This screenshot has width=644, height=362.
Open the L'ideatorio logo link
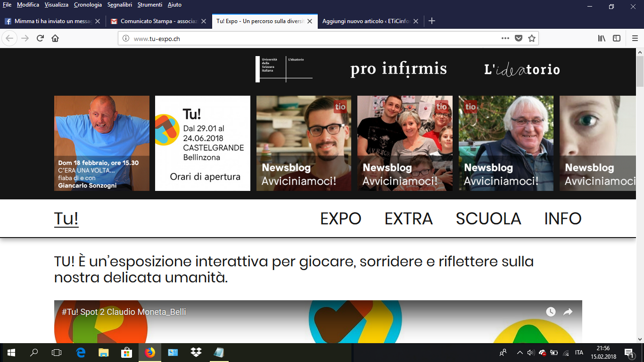click(x=522, y=70)
